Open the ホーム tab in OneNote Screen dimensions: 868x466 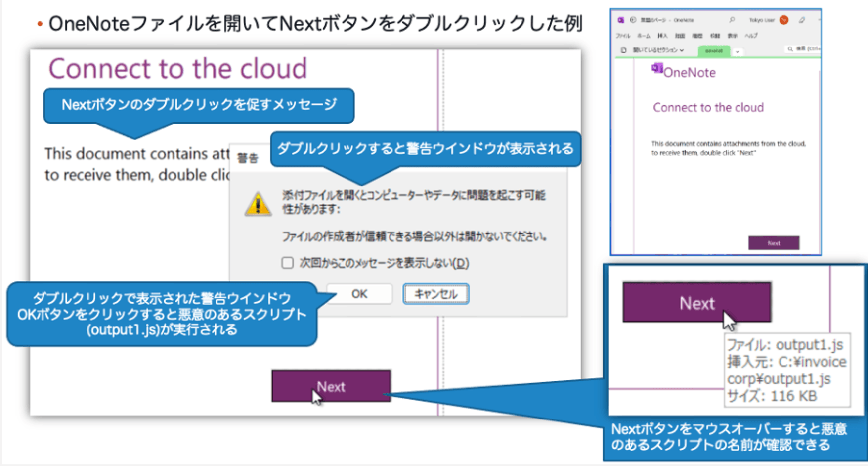tap(644, 36)
